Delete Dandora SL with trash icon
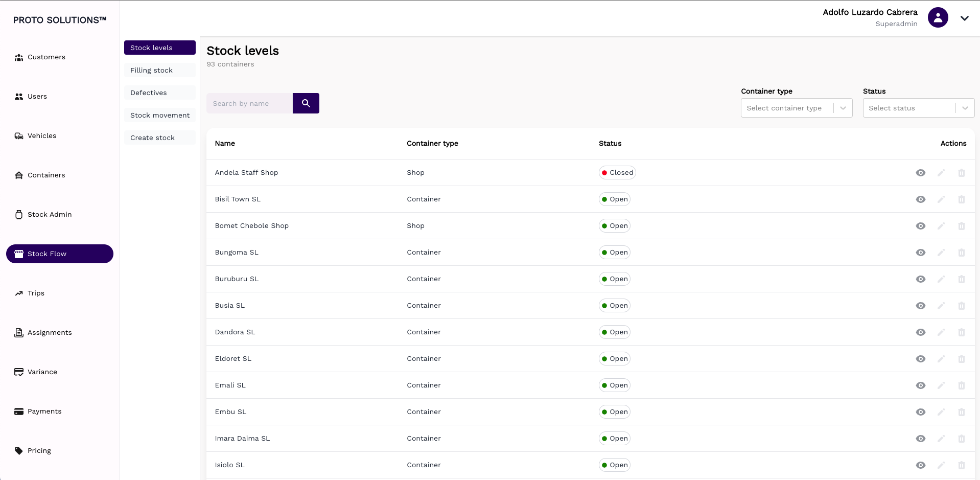Image resolution: width=980 pixels, height=480 pixels. tap(962, 332)
